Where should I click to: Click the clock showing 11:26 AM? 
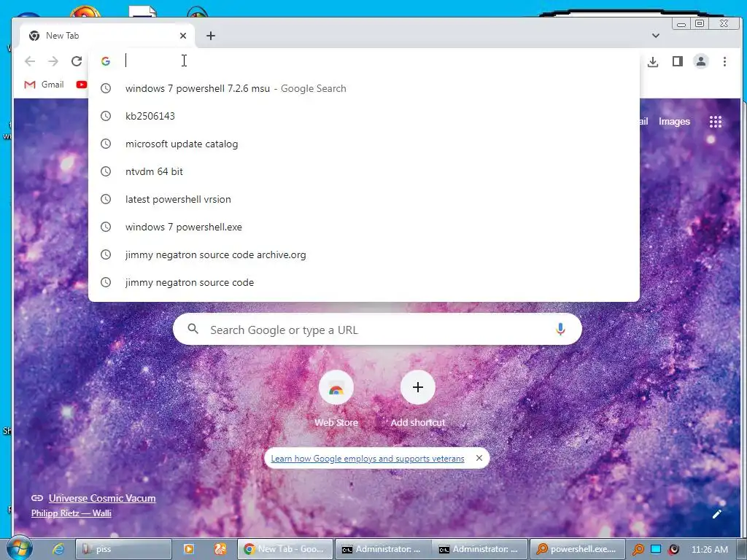[709, 549]
